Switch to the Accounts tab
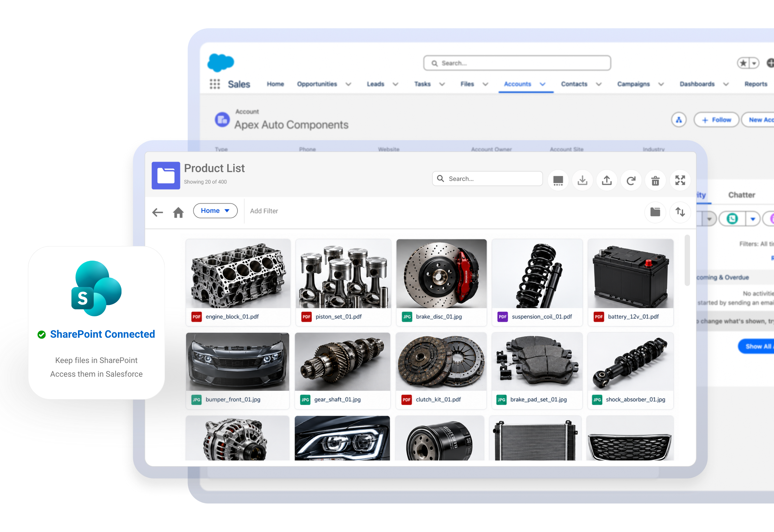The height and width of the screenshot is (532, 774). (517, 84)
